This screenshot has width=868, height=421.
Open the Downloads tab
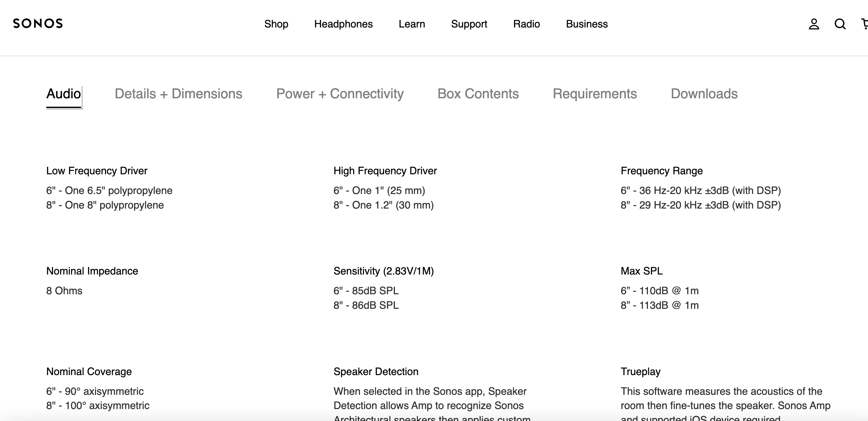tap(704, 94)
